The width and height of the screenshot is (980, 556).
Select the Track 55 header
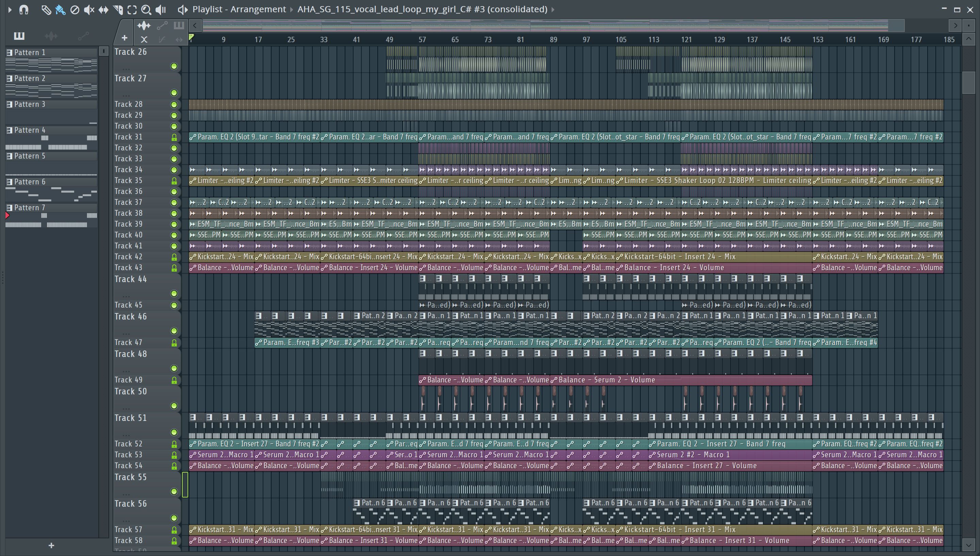pos(147,485)
